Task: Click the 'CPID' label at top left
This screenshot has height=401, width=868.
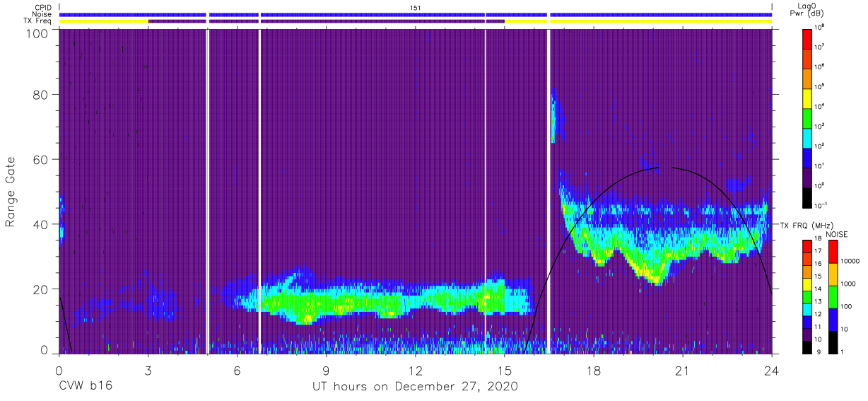Action: (x=44, y=7)
